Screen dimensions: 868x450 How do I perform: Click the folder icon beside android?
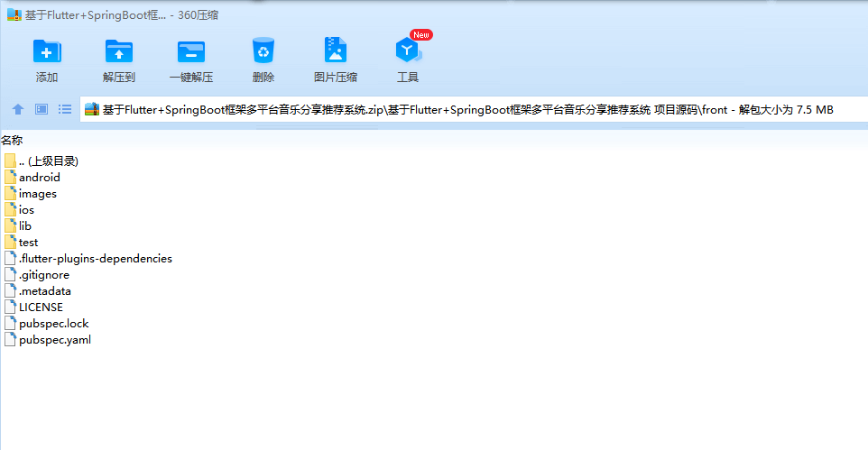[10, 177]
